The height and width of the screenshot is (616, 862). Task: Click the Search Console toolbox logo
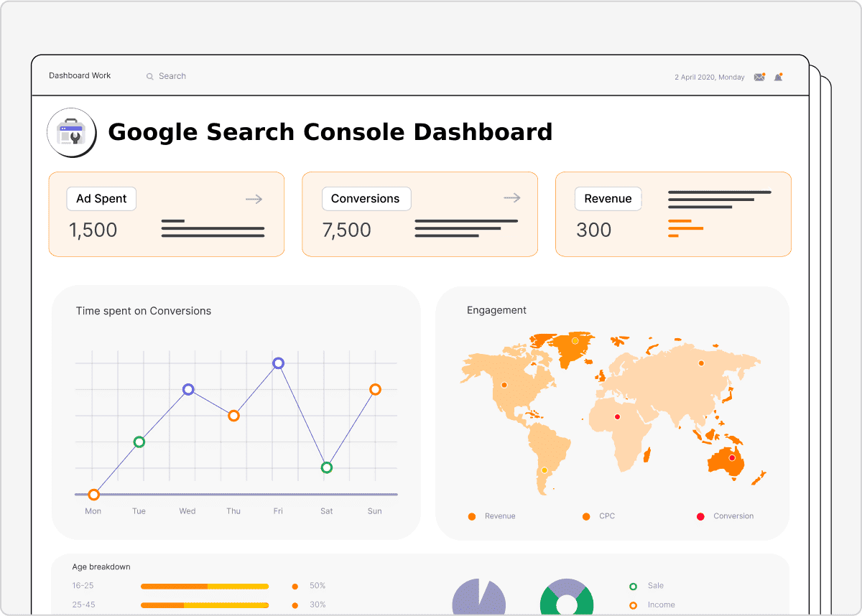tap(71, 132)
